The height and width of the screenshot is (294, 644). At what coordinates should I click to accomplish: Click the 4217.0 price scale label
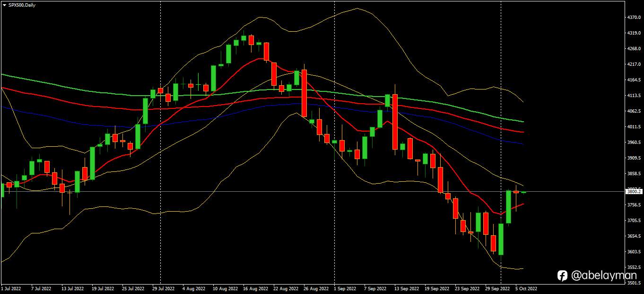(x=634, y=64)
